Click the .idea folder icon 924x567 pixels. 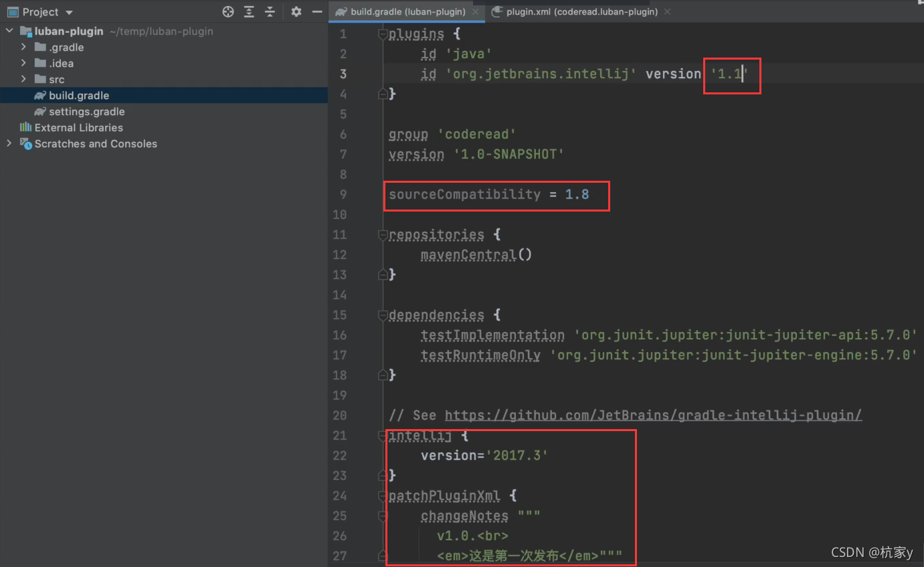coord(40,63)
